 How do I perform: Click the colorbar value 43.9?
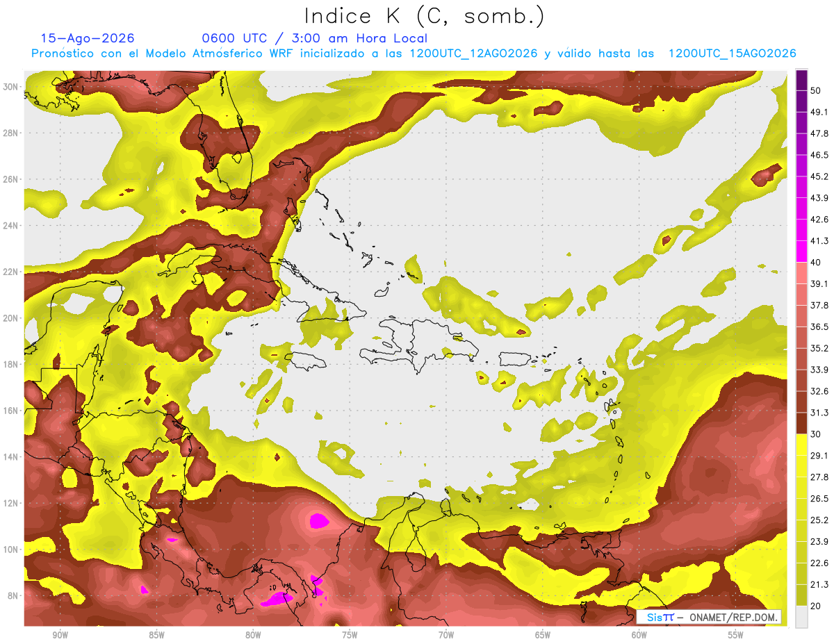pos(819,198)
